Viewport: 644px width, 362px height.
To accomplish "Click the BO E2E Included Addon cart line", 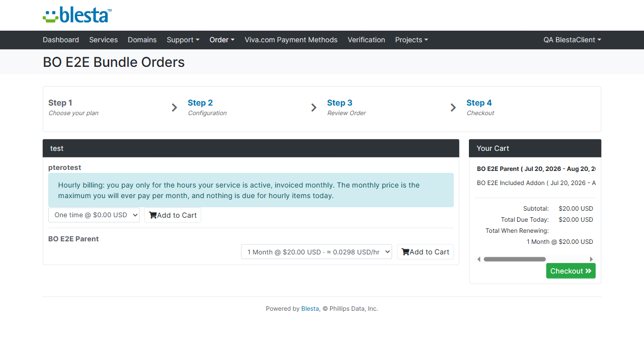I will tap(536, 183).
